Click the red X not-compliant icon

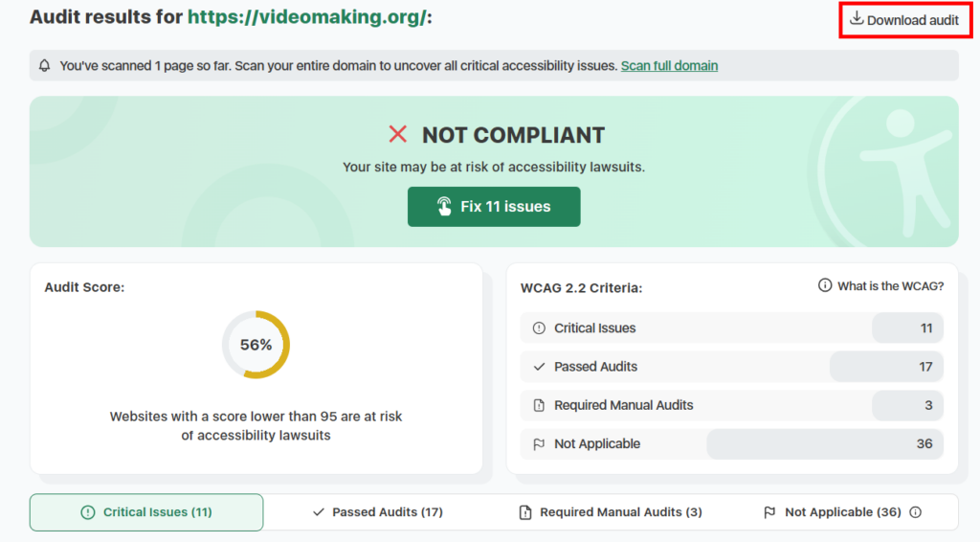coord(398,135)
